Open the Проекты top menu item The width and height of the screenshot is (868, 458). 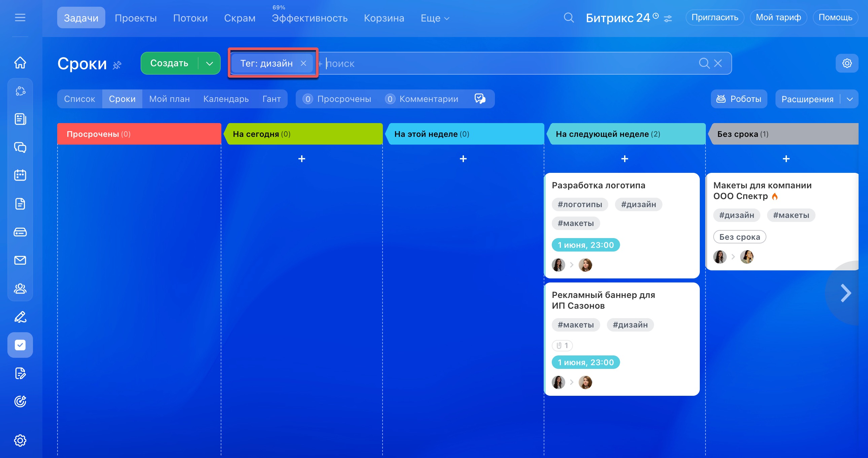(x=136, y=18)
